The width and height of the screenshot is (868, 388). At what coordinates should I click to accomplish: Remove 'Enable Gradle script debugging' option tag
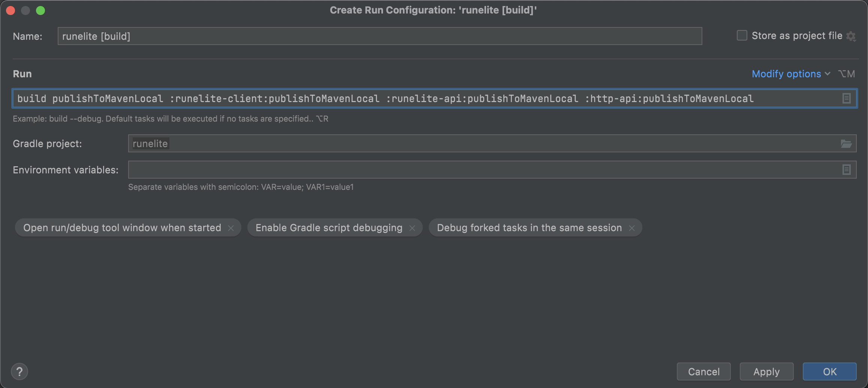click(x=412, y=228)
